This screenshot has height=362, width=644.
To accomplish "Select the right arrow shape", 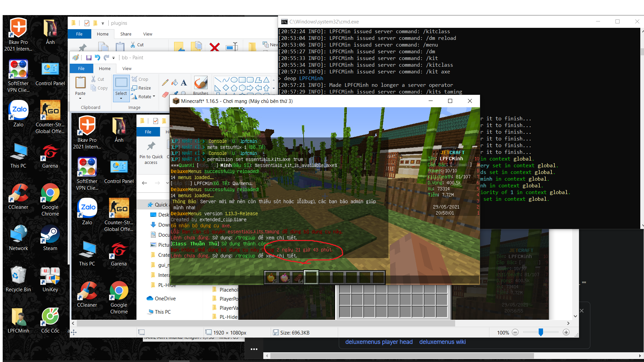I will 250,88.
